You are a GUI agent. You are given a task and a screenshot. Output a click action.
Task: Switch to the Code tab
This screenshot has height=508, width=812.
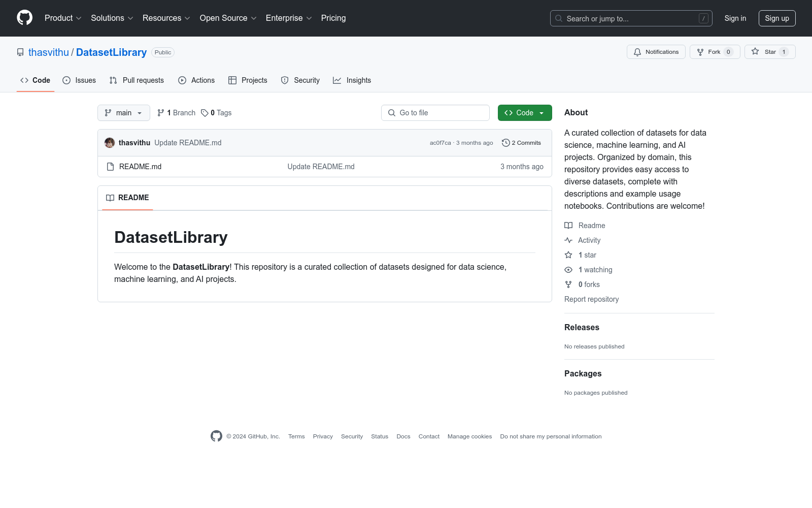[36, 80]
